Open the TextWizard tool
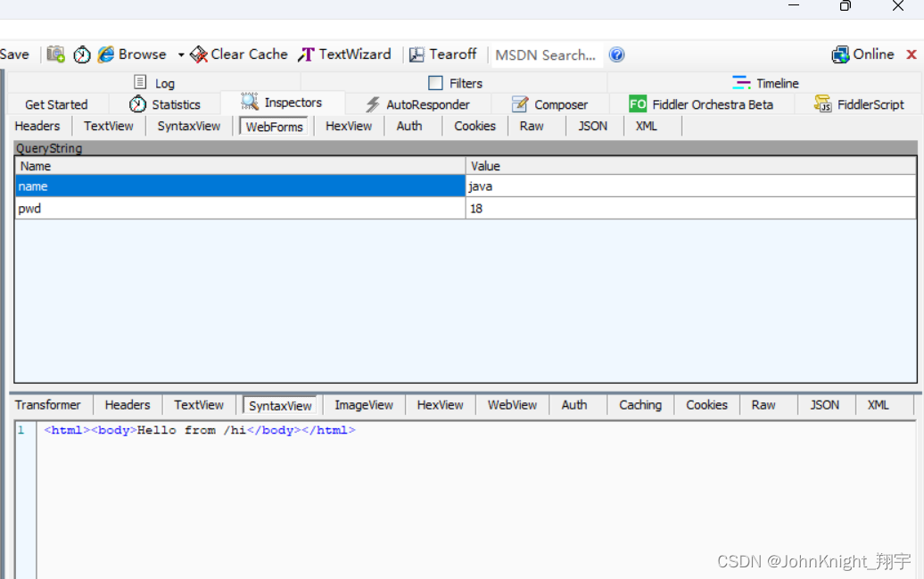 coord(345,54)
